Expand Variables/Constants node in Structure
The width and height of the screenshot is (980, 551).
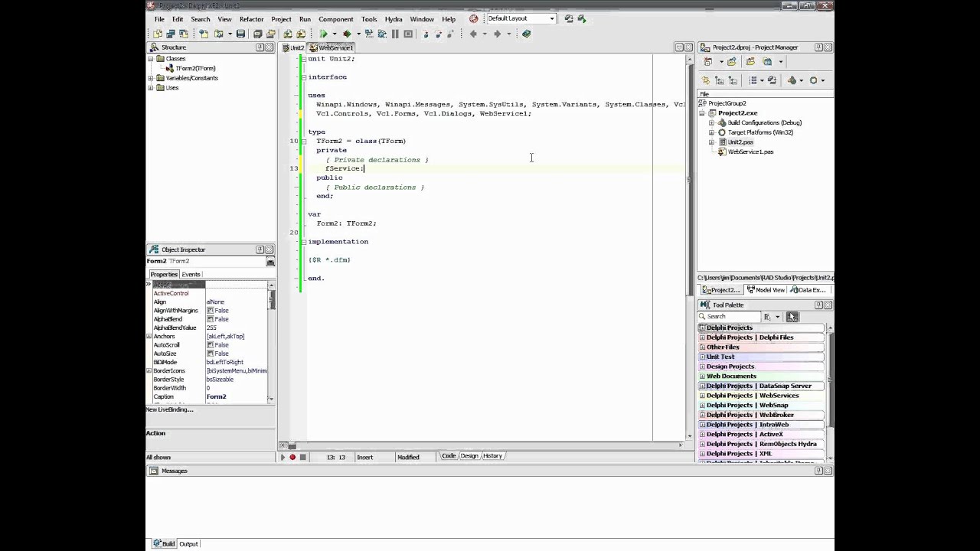(151, 78)
